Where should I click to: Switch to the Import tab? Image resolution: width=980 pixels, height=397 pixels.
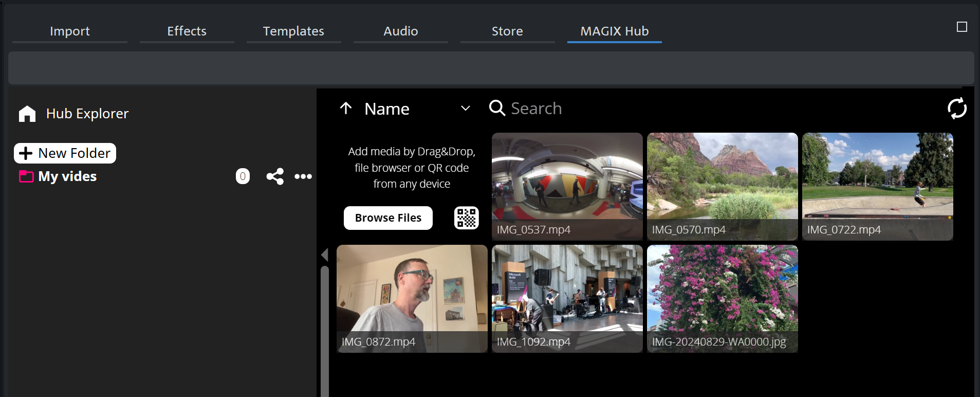click(x=70, y=31)
